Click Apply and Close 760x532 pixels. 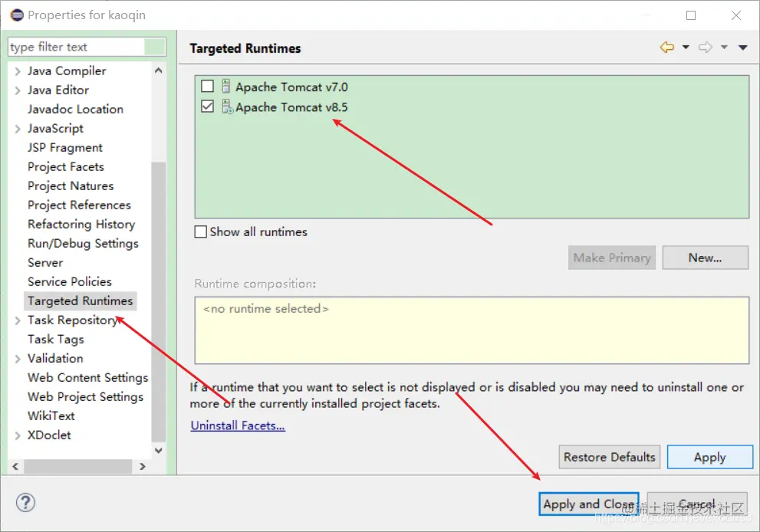tap(588, 504)
